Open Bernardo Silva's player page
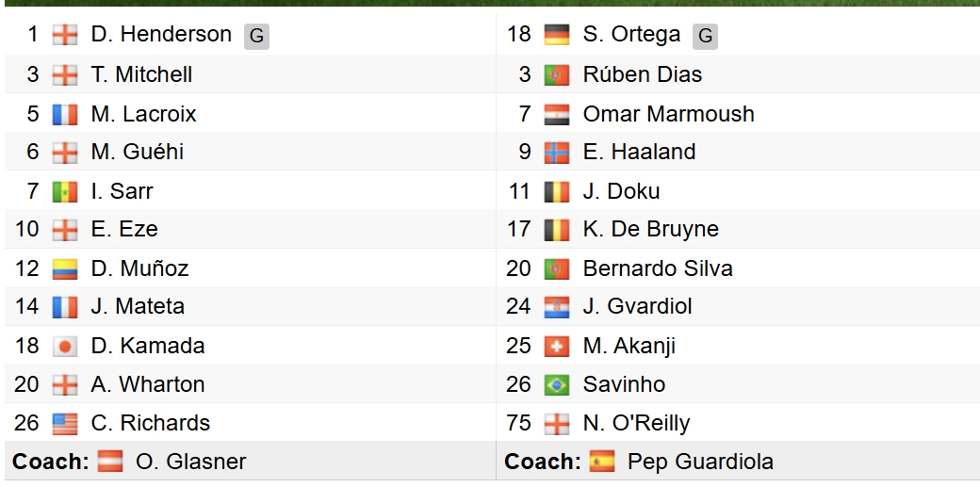Screen dimensions: 980x487 tap(658, 268)
